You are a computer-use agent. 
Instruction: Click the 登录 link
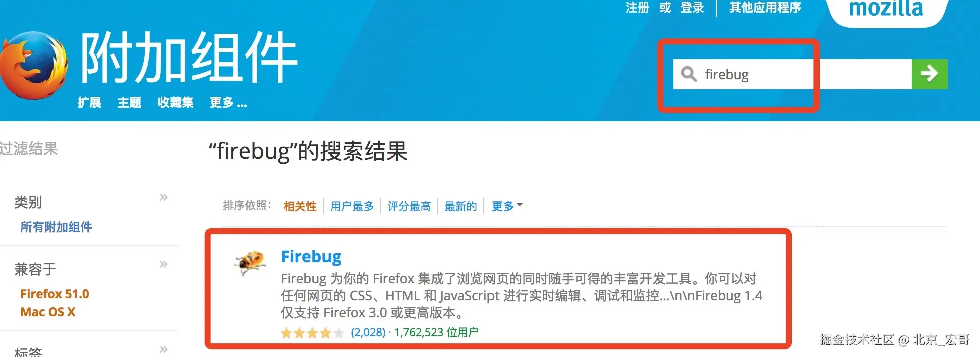coord(692,8)
